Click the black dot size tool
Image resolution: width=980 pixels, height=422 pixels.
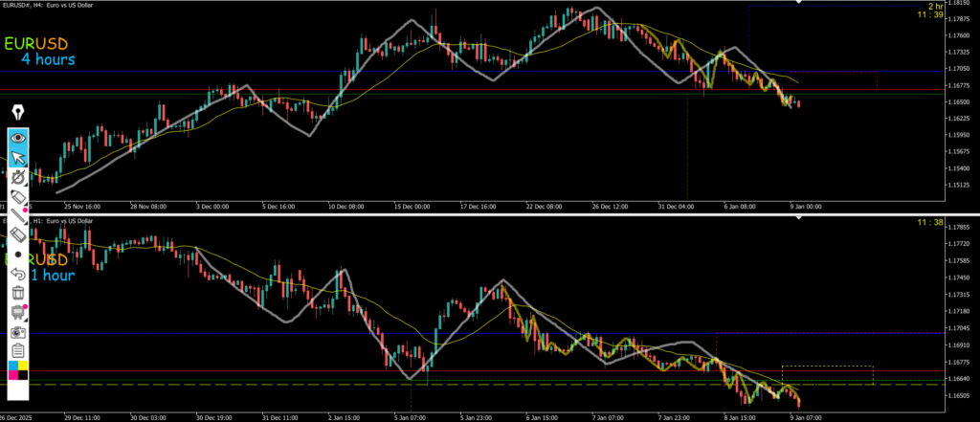18,255
